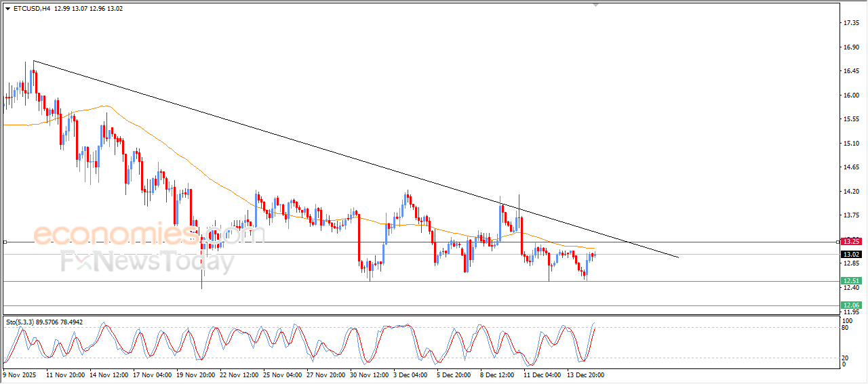Click the chart shift triangle on the top edge
The height and width of the screenshot is (384, 868).
[595, 5]
